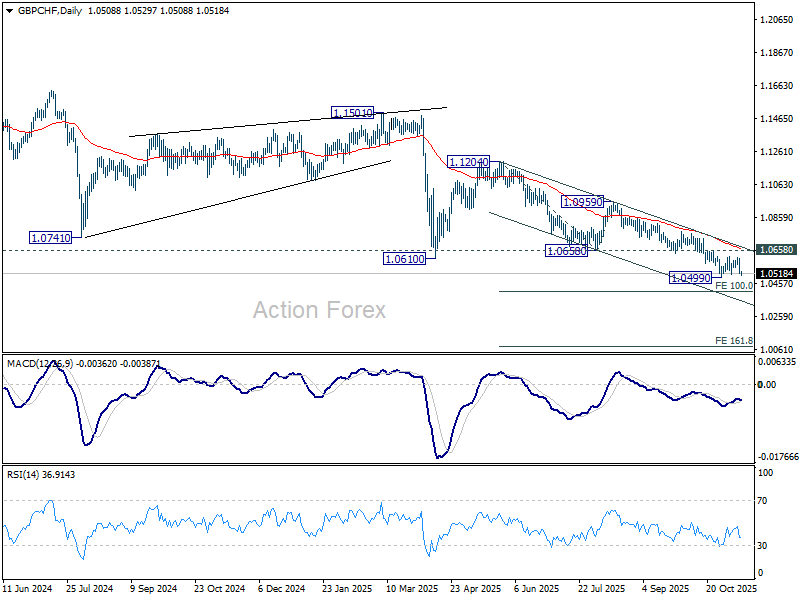Viewport: 800px width, 600px height.
Task: Click the FE 161.8 projection label
Action: coord(734,340)
